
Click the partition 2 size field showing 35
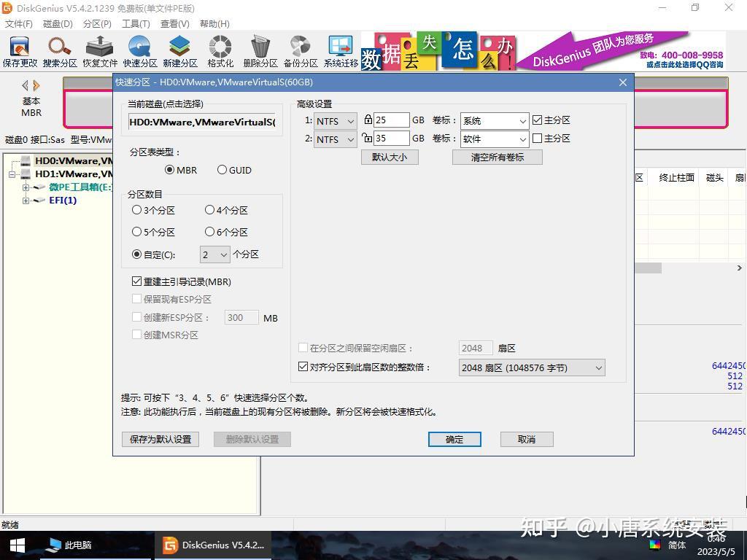click(392, 138)
